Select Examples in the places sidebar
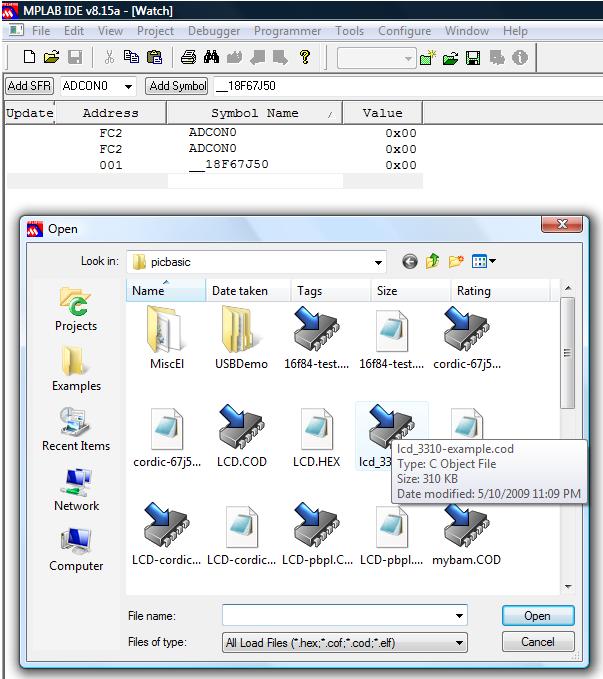This screenshot has height=679, width=603. coord(76,369)
